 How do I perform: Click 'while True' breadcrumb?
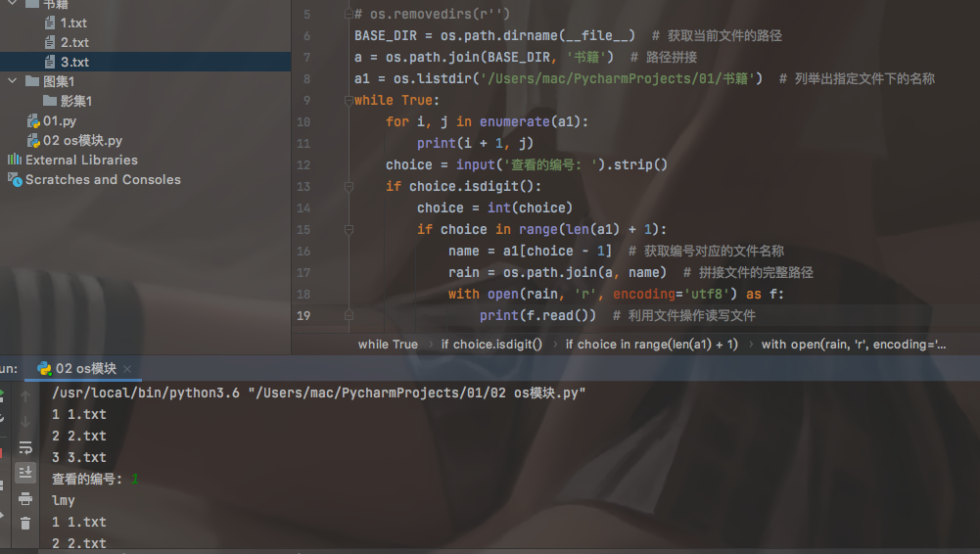pos(388,345)
